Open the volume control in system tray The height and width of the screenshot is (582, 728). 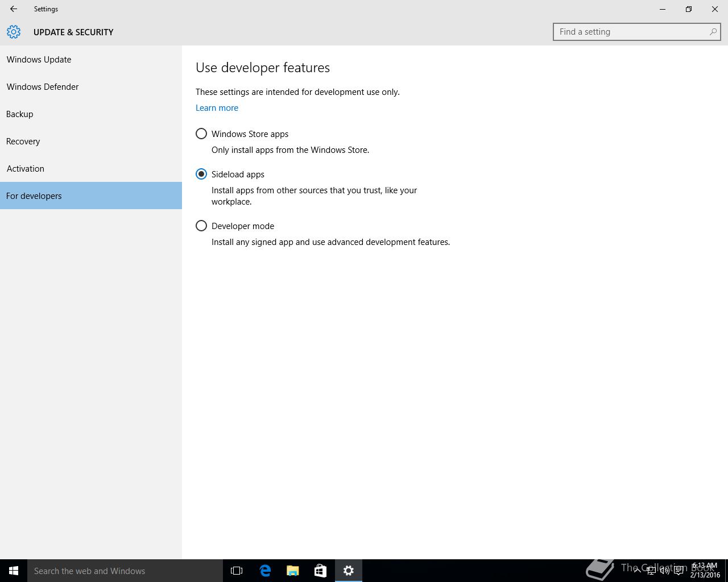(x=664, y=571)
